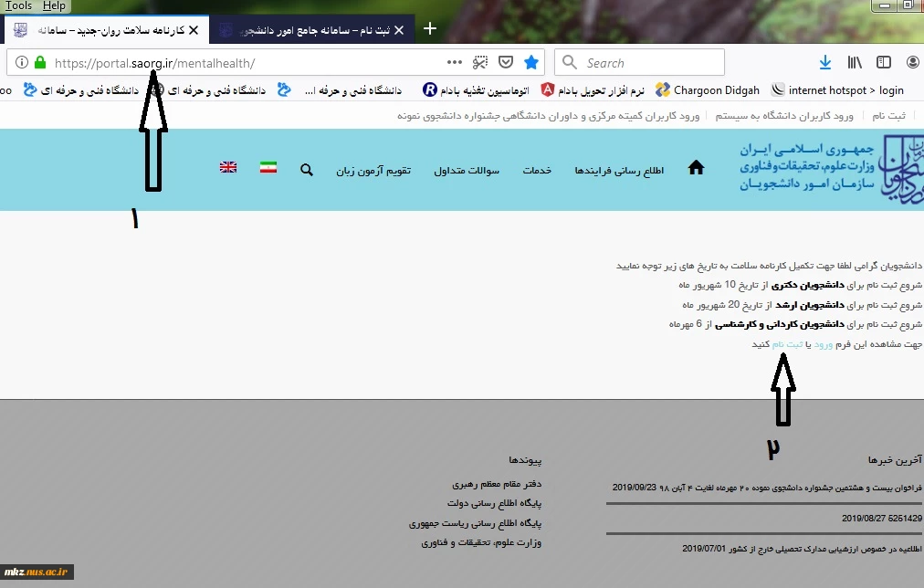Screen dimensions: 924x588
Task: Open the Downloads arrow icon
Action: click(x=825, y=62)
